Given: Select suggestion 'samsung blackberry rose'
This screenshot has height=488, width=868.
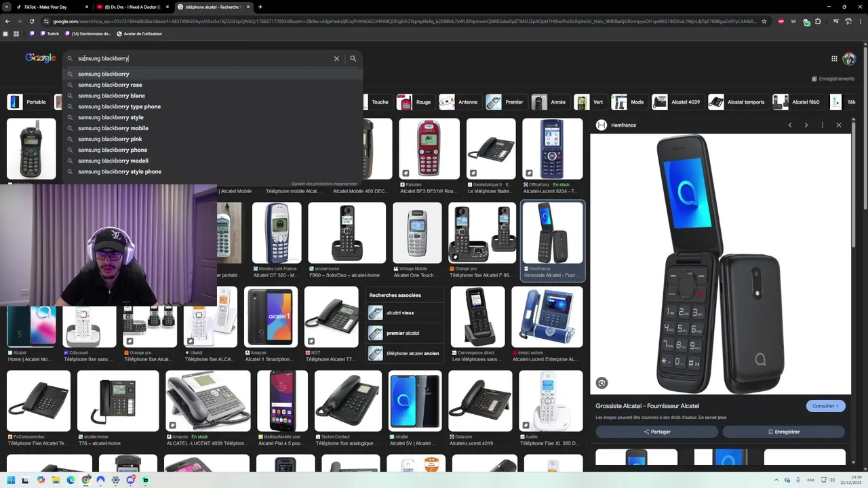Looking at the screenshot, I should 212,85.
